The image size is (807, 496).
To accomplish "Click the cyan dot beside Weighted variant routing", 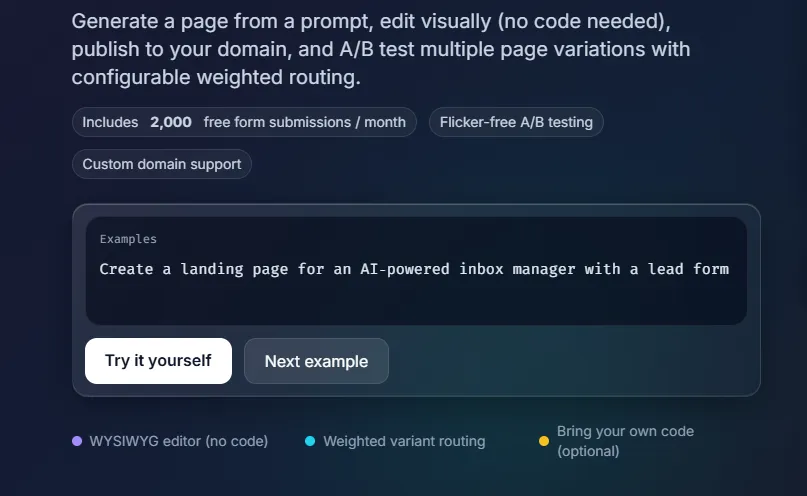I will (310, 441).
